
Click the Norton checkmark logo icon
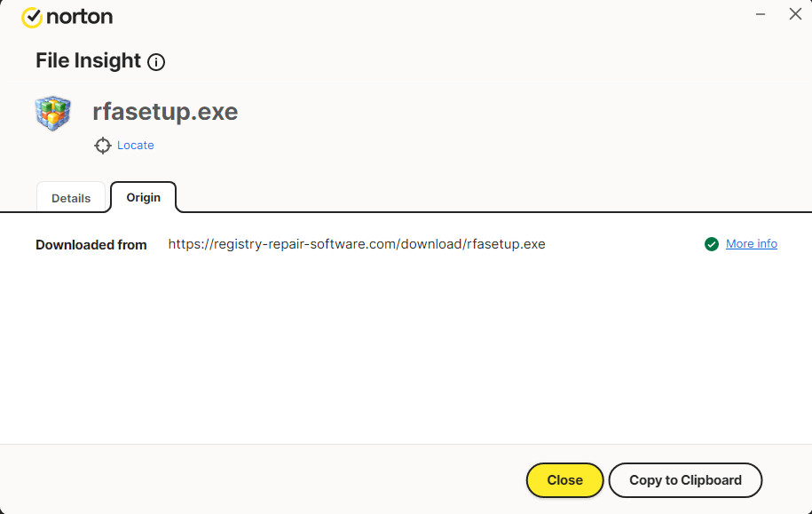click(32, 17)
